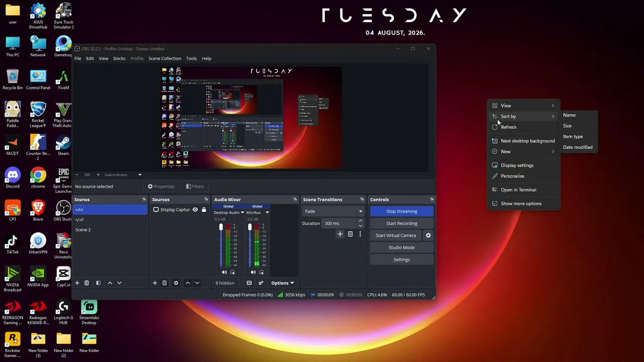The image size is (644, 362).
Task: Zoom in the preview with plus icon
Action: [98, 175]
